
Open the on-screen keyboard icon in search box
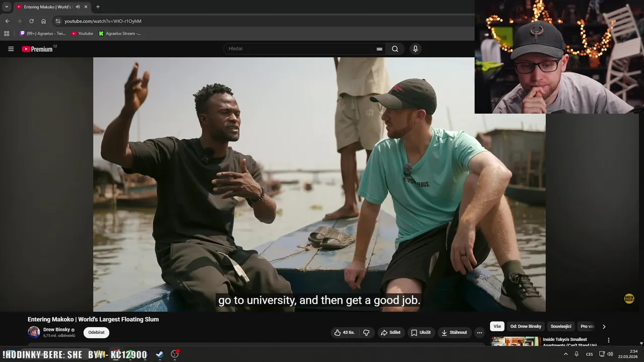click(x=379, y=49)
